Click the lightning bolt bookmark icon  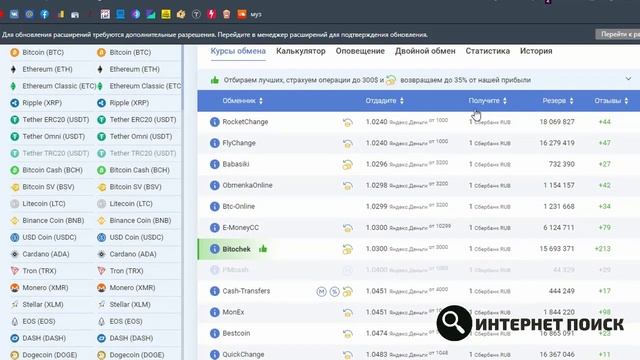[x=211, y=14]
